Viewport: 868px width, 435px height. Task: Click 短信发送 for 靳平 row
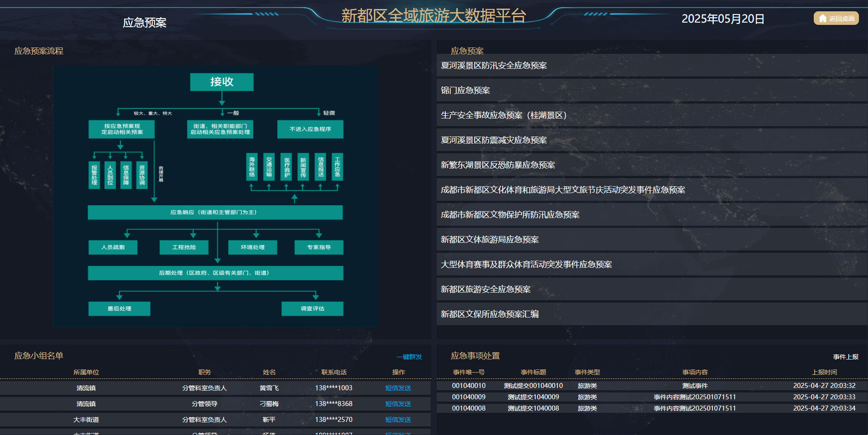[x=397, y=420]
